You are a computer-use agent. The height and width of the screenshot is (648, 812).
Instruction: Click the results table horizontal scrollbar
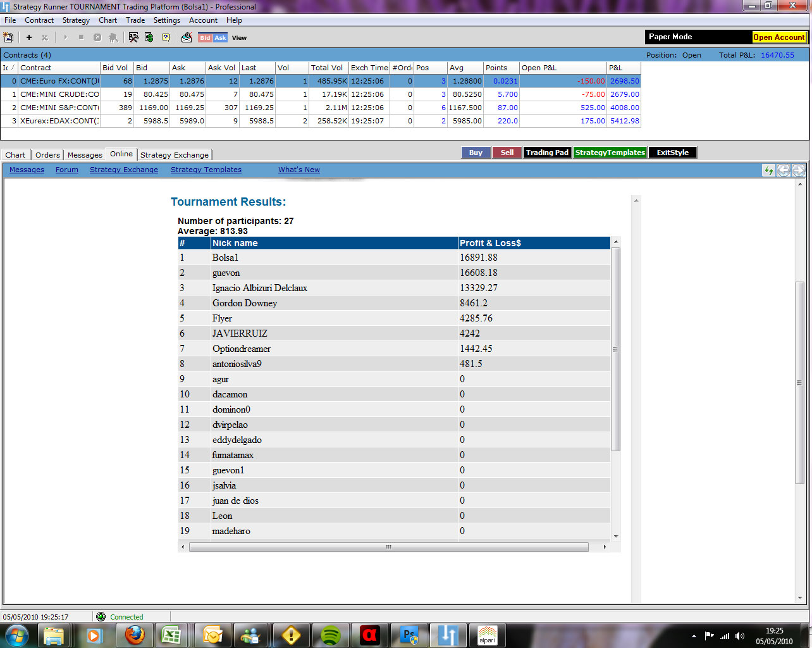(389, 547)
